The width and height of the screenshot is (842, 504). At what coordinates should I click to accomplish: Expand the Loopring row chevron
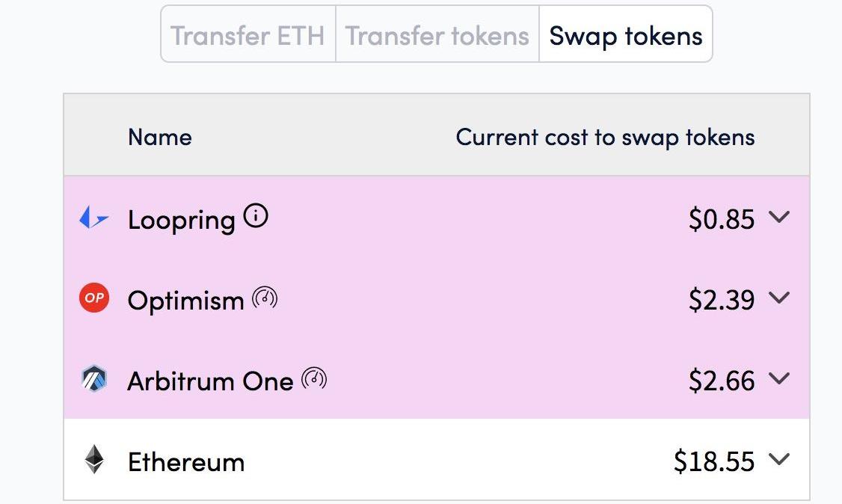778,216
